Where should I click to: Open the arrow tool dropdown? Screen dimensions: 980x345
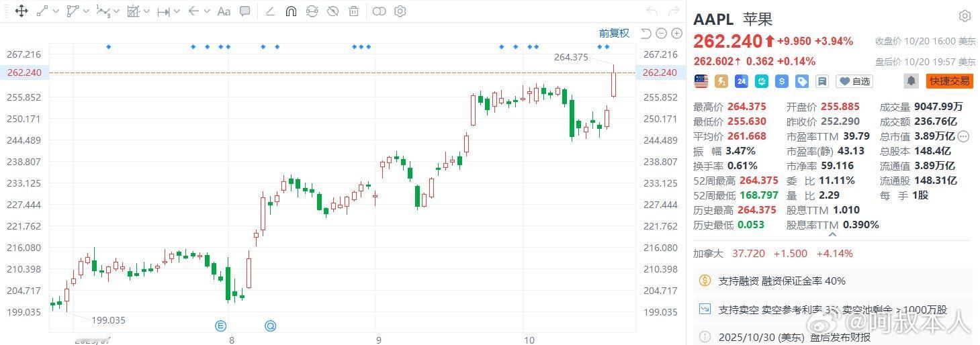click(x=207, y=11)
